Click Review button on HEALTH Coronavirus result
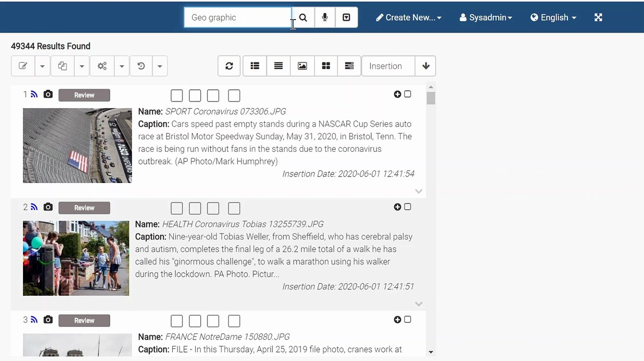Image resolution: width=644 pixels, height=361 pixels. (84, 208)
